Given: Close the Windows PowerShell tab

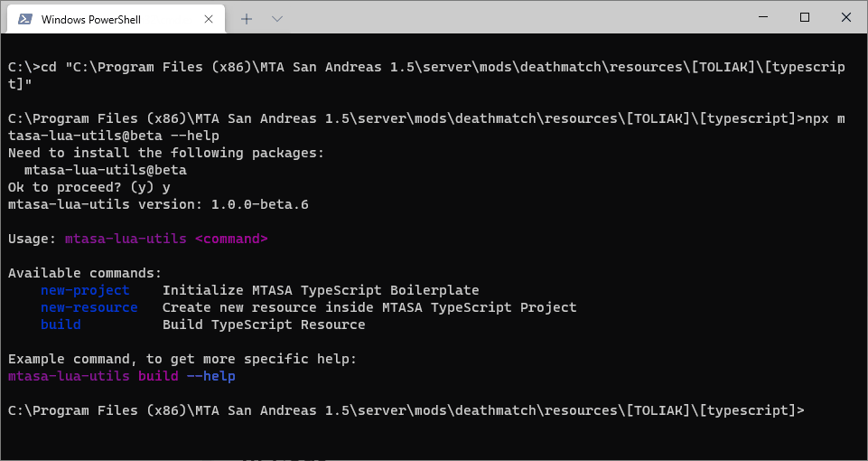Looking at the screenshot, I should point(209,19).
